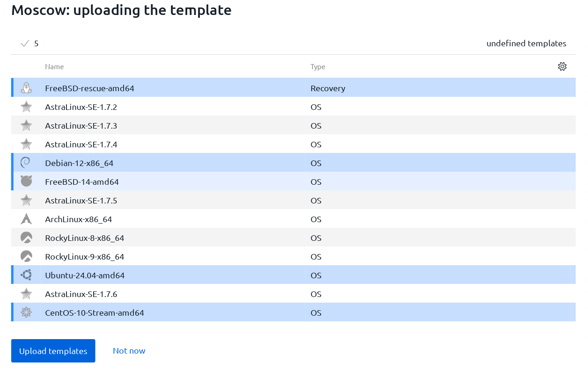Click the FreeBSD-14-amd64 daemon icon
Viewport: 588px width, 384px height.
coord(26,181)
